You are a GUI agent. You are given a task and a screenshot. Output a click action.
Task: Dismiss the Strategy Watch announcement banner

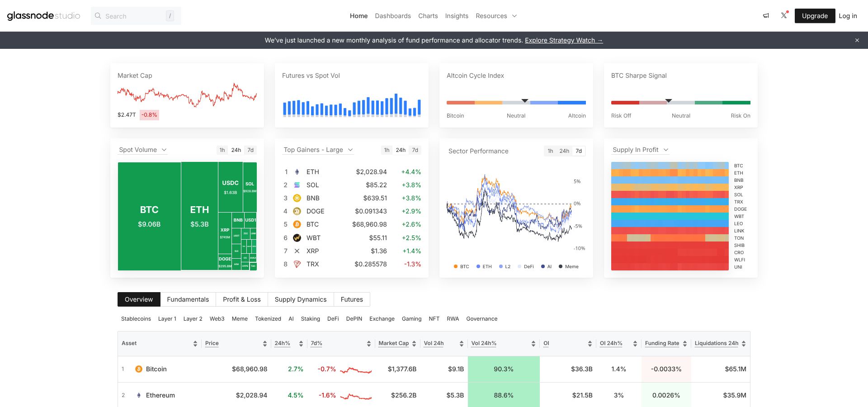pos(857,40)
